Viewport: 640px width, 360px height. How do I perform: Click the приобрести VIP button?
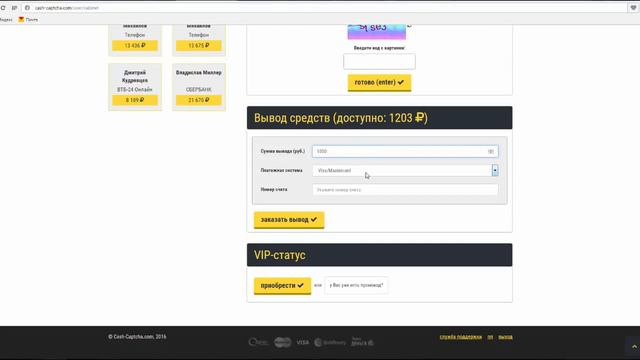click(282, 285)
